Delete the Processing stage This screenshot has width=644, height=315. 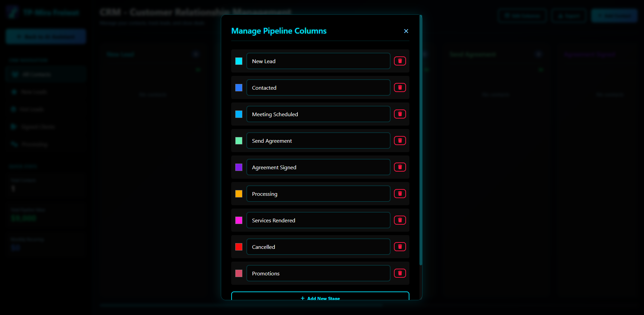[400, 194]
